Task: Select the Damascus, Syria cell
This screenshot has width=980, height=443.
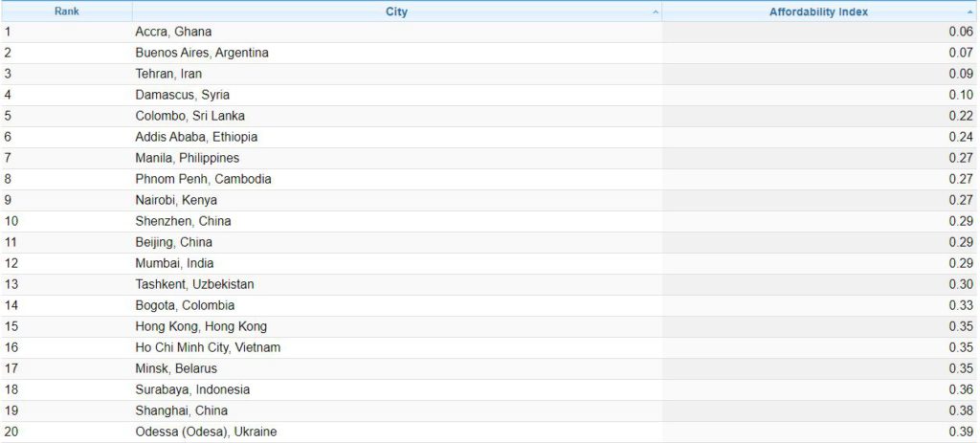Action: (397, 95)
